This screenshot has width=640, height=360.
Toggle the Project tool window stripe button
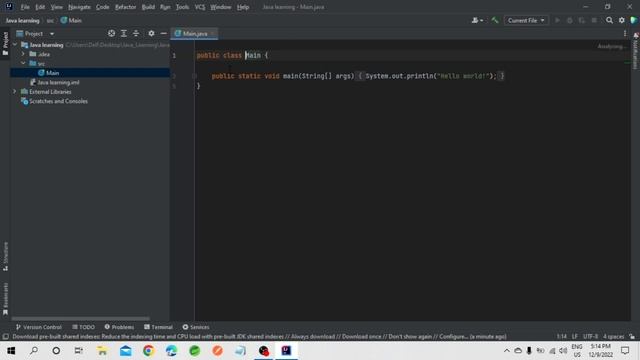pos(5,44)
